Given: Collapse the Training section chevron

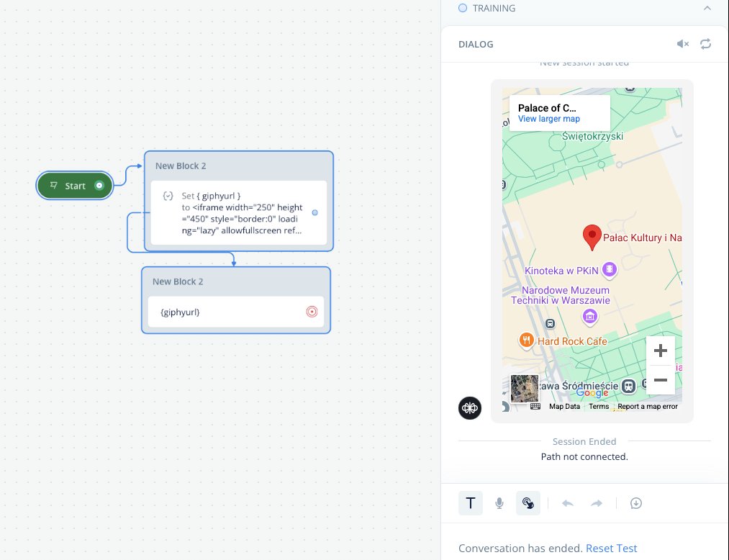Looking at the screenshot, I should (707, 8).
